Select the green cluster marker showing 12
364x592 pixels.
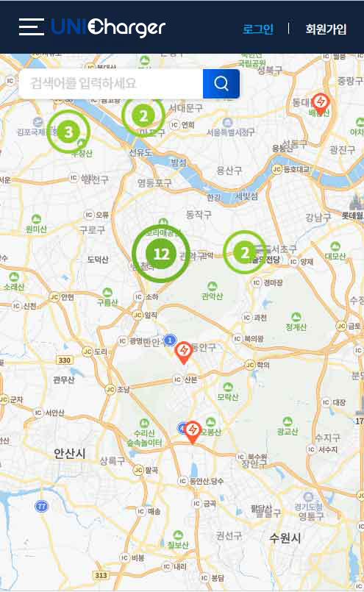[161, 254]
